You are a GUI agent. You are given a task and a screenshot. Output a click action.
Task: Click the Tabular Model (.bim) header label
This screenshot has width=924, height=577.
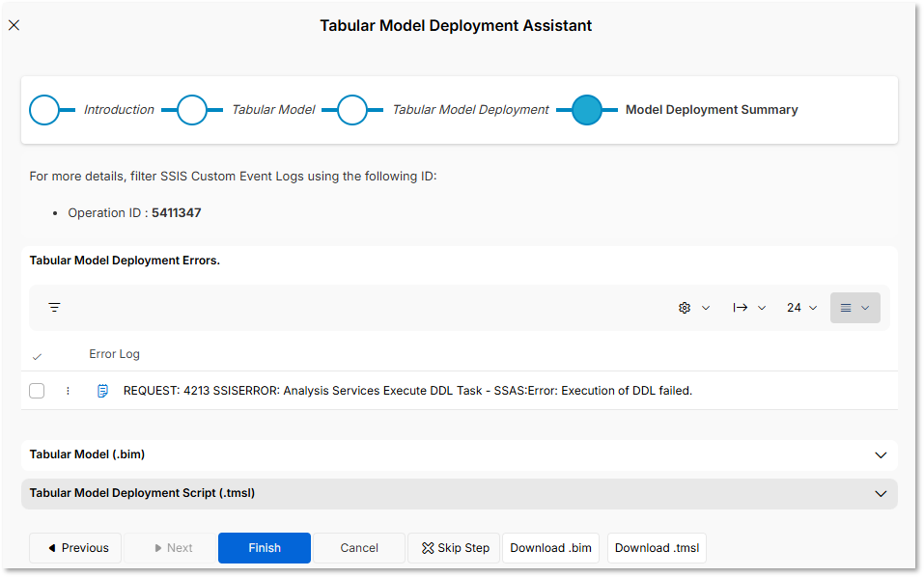coord(87,454)
